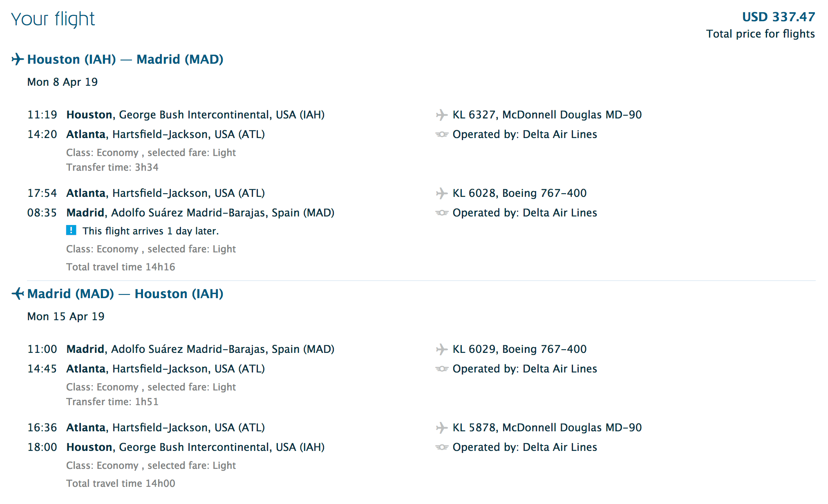Click the Transfer time: 3h34 text
Viewport: 828px width, 504px height.
point(112,167)
